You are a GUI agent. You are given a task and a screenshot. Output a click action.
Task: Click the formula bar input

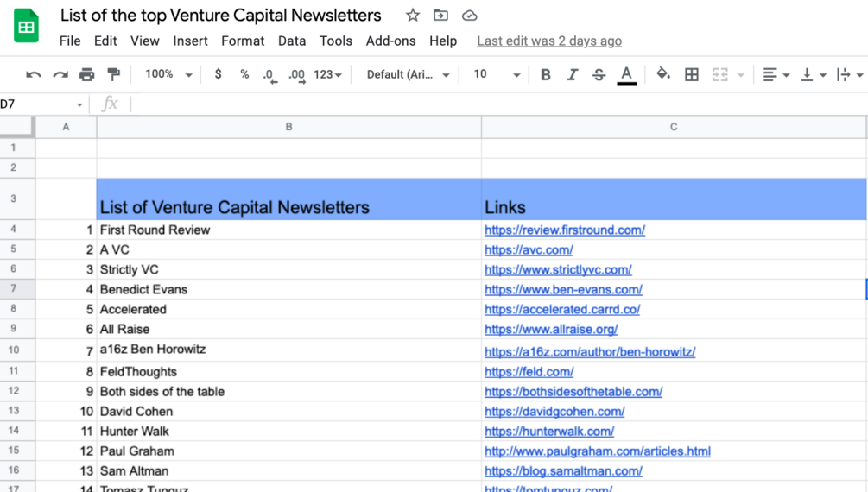pos(498,104)
